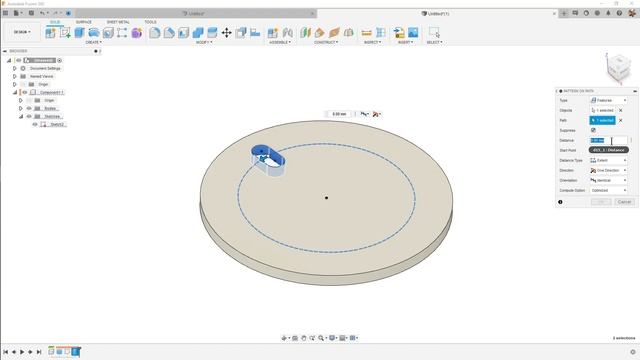Activate the Select window tool

point(434,33)
